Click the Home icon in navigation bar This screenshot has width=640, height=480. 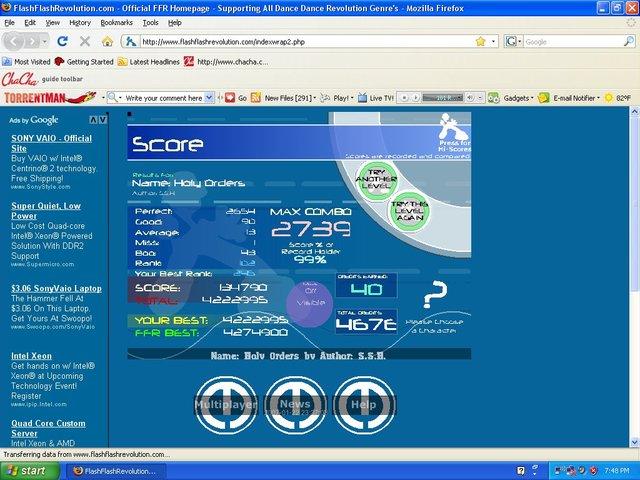107,41
